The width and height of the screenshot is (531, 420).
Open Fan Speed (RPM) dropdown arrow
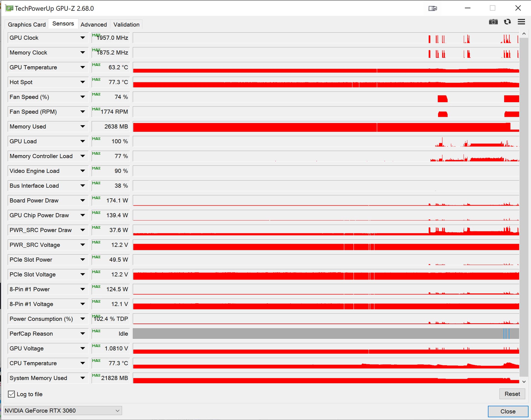pyautogui.click(x=82, y=112)
